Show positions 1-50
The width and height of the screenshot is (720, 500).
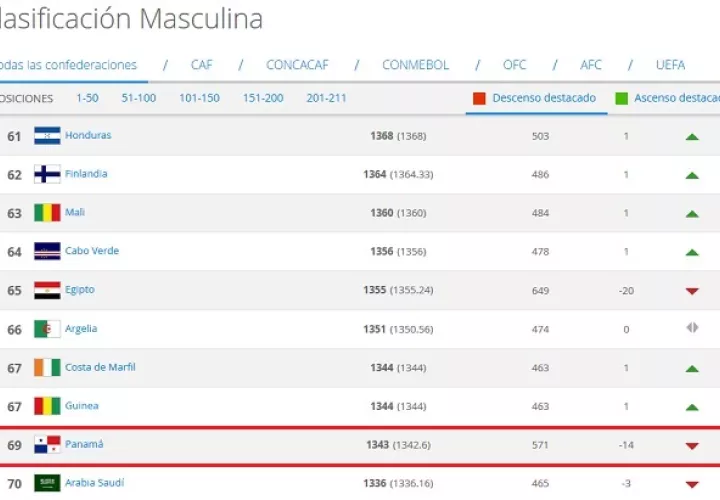coord(87,98)
